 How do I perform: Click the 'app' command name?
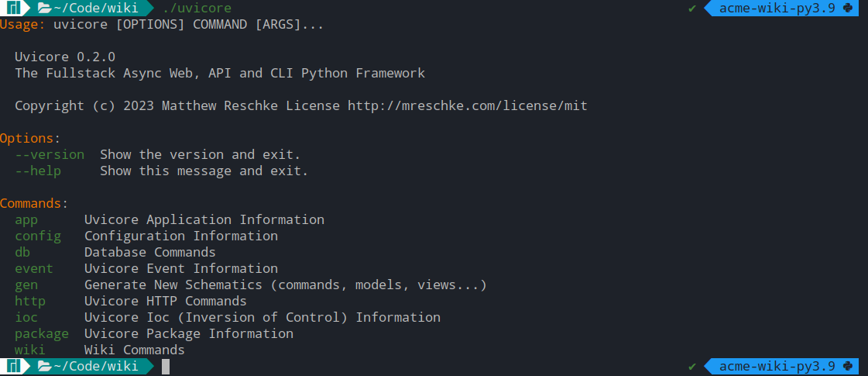coord(26,220)
